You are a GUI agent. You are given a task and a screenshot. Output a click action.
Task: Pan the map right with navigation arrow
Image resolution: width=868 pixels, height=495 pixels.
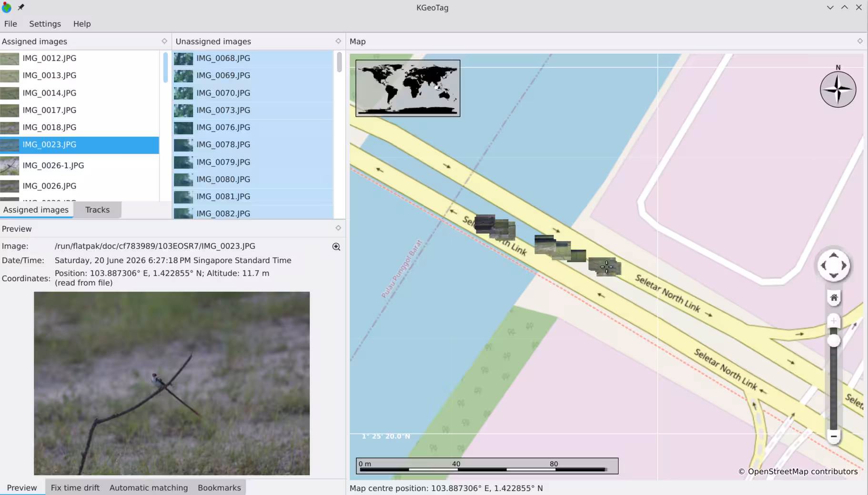click(x=844, y=265)
